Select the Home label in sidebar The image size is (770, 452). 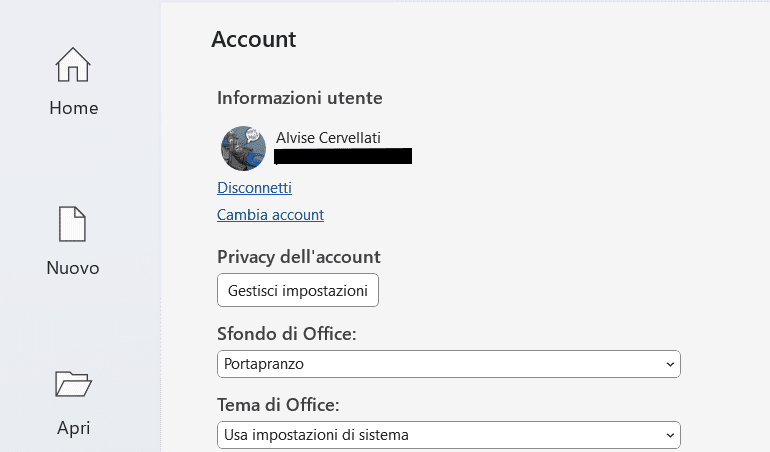[73, 108]
